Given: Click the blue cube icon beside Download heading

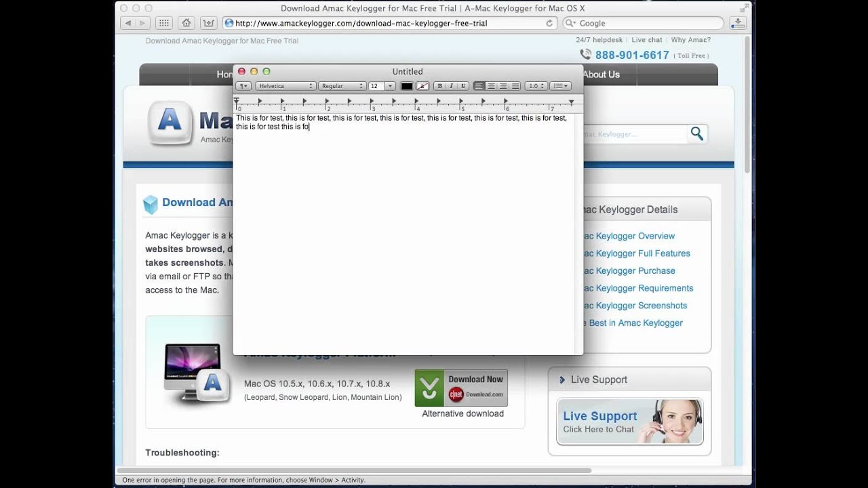Looking at the screenshot, I should [x=151, y=204].
